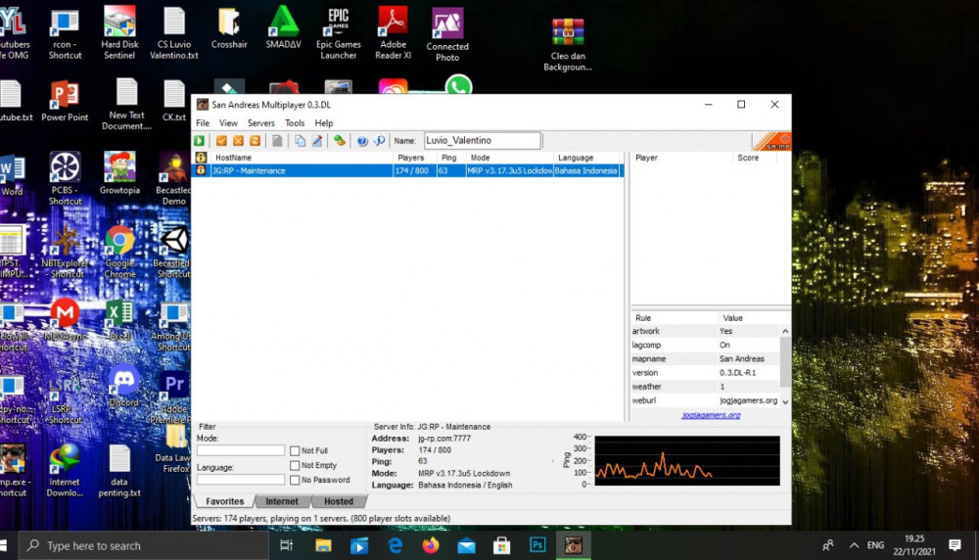979x560 pixels.
Task: Sort servers by Players column
Action: pos(413,158)
